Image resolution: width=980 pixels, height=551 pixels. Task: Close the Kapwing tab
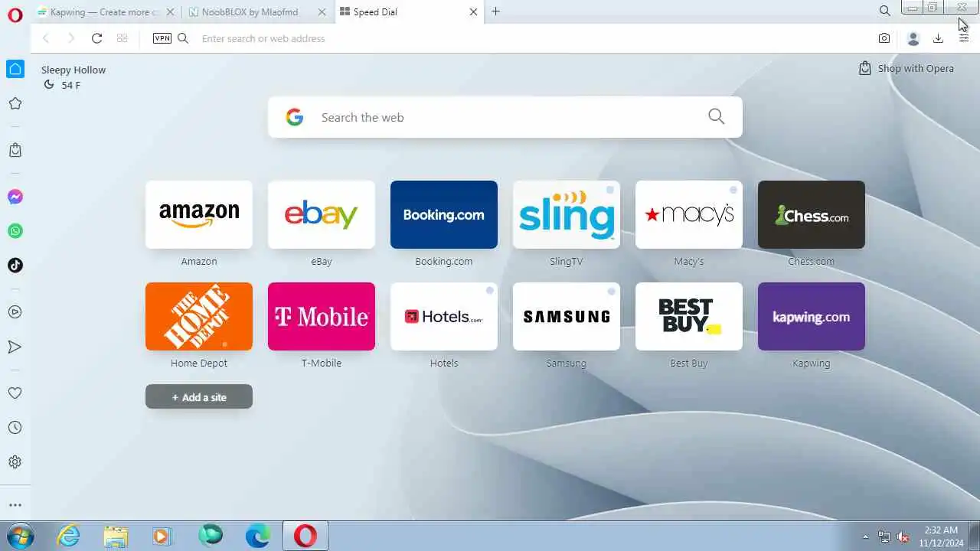[170, 11]
